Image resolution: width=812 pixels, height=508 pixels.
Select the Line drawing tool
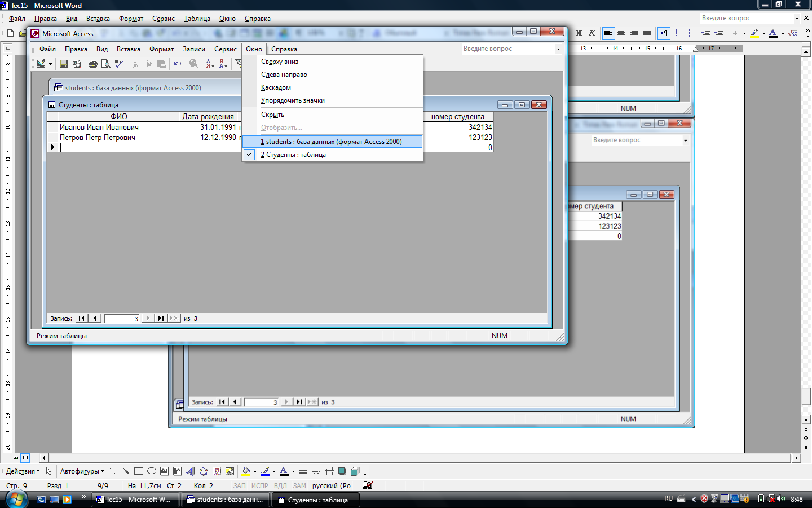coord(113,471)
